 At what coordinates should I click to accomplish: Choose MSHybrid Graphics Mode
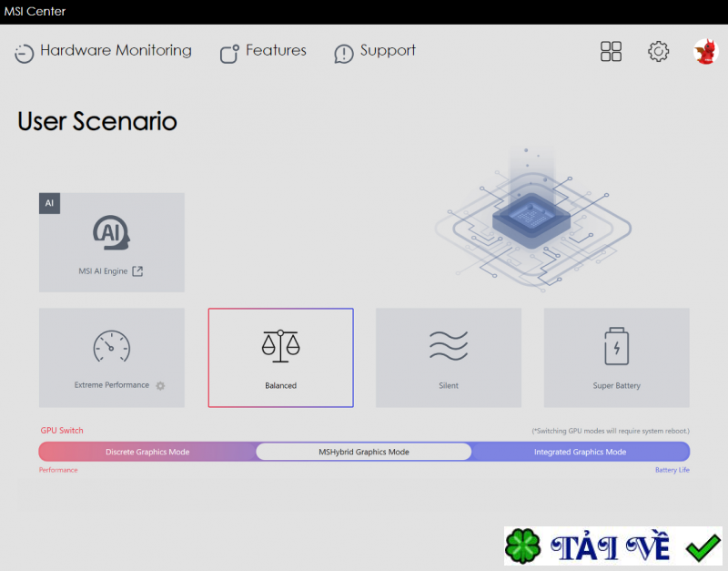tap(363, 452)
